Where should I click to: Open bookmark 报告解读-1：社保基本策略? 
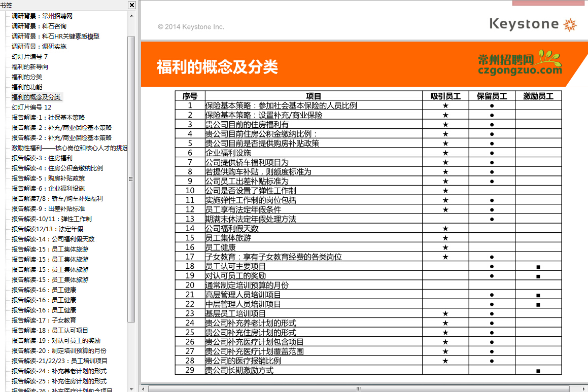48,117
